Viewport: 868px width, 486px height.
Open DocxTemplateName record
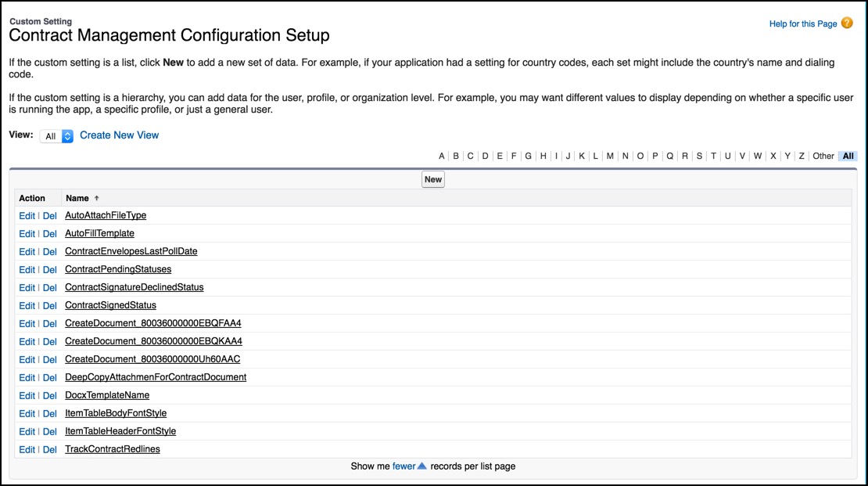(107, 395)
